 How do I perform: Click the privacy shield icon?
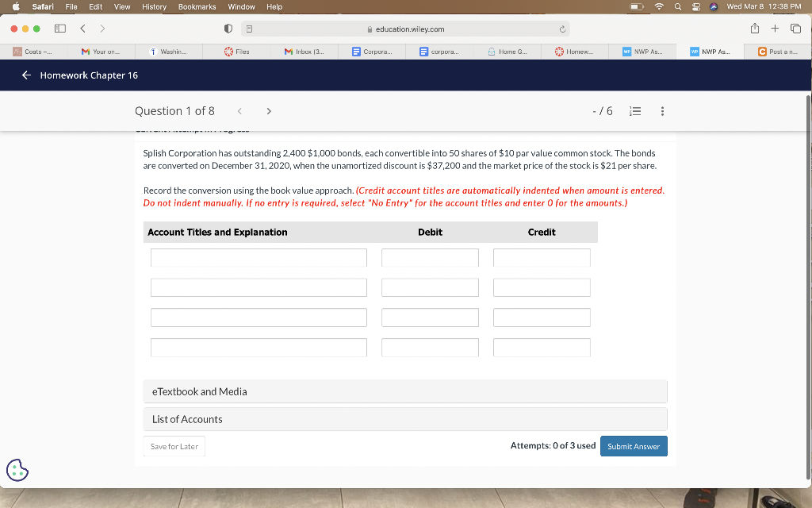pyautogui.click(x=228, y=29)
